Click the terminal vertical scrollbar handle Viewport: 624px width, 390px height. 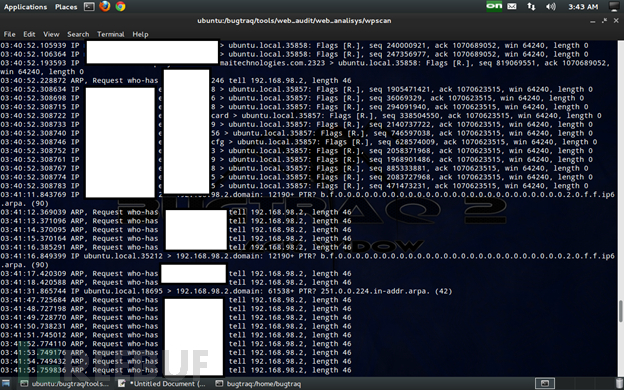[x=620, y=312]
